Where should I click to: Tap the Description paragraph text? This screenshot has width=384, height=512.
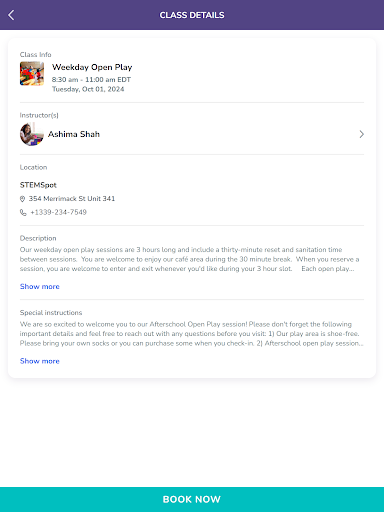(189, 259)
